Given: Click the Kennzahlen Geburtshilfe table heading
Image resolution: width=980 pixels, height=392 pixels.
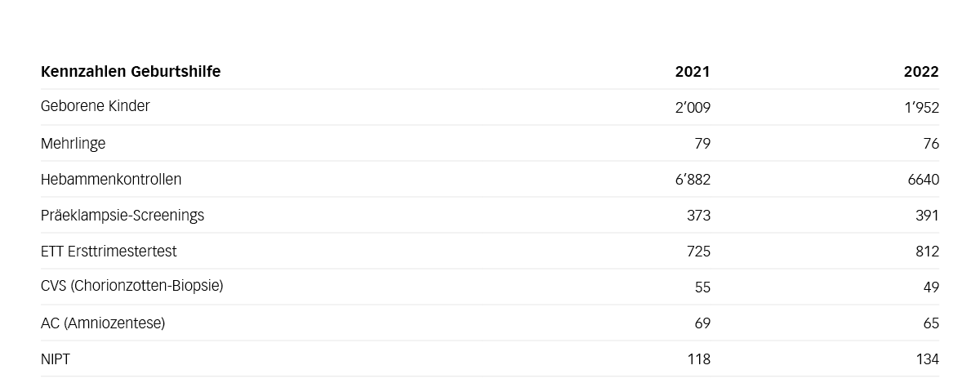Looking at the screenshot, I should (131, 72).
